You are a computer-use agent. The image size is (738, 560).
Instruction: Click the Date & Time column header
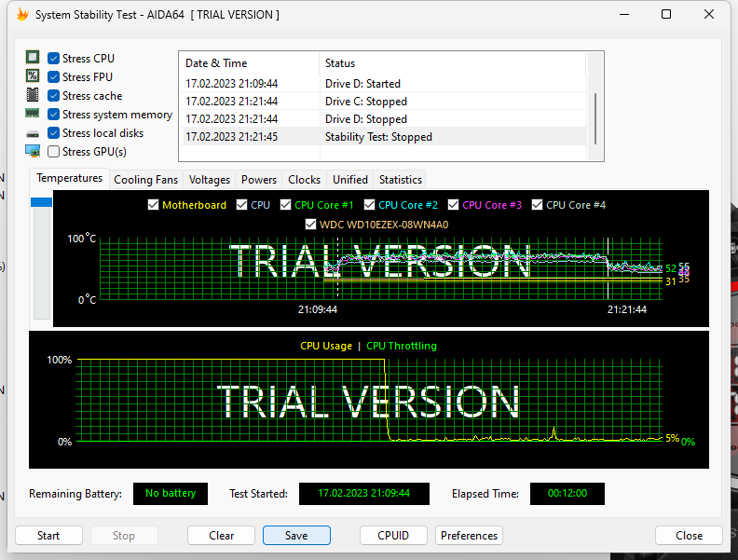pos(249,63)
